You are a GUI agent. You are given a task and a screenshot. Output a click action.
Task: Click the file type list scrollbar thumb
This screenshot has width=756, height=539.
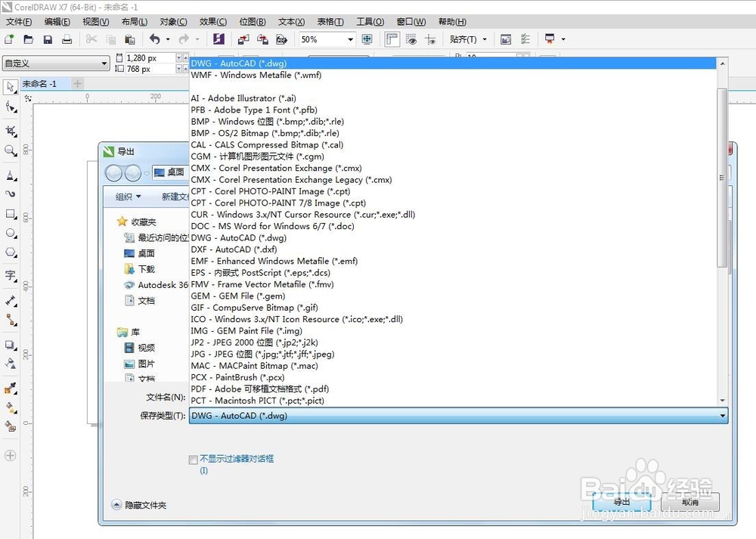coord(722,178)
